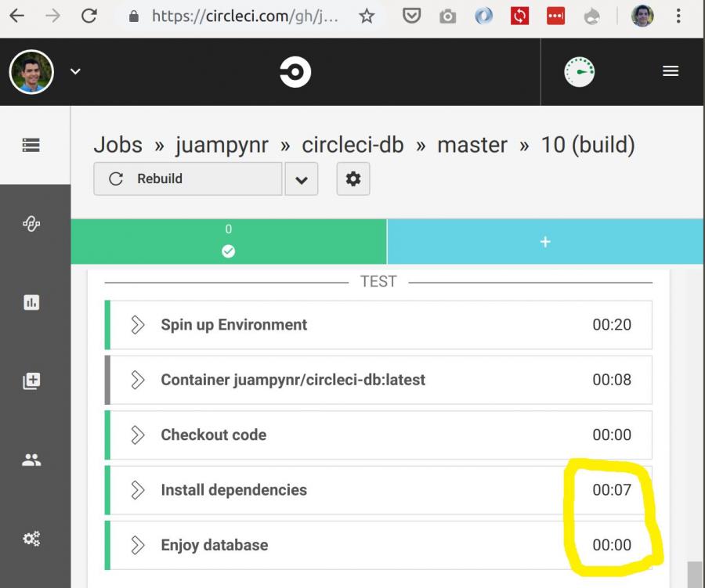Go back using the browser back arrow
705x588 pixels.
(x=16, y=16)
